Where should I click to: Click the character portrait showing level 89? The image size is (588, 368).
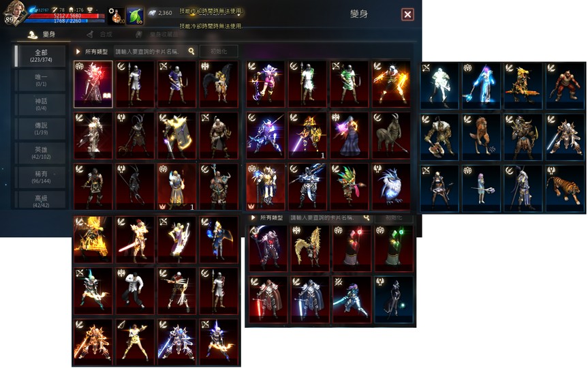[14, 14]
